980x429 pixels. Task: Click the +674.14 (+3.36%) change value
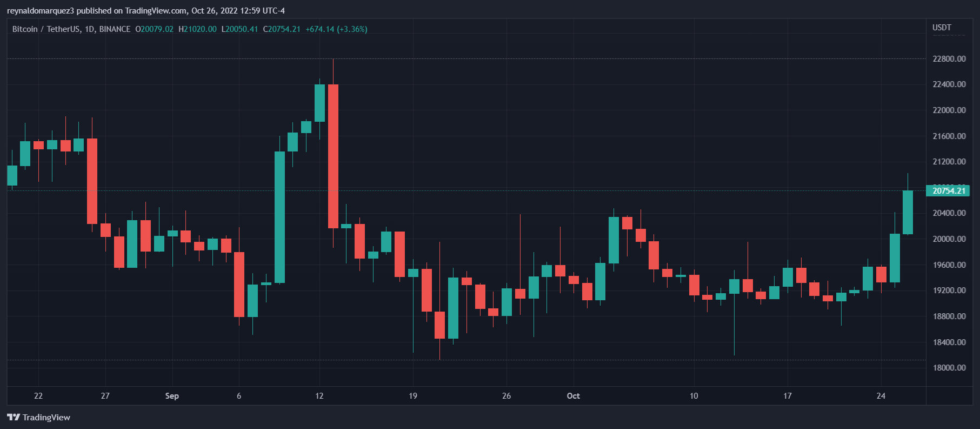click(x=336, y=29)
